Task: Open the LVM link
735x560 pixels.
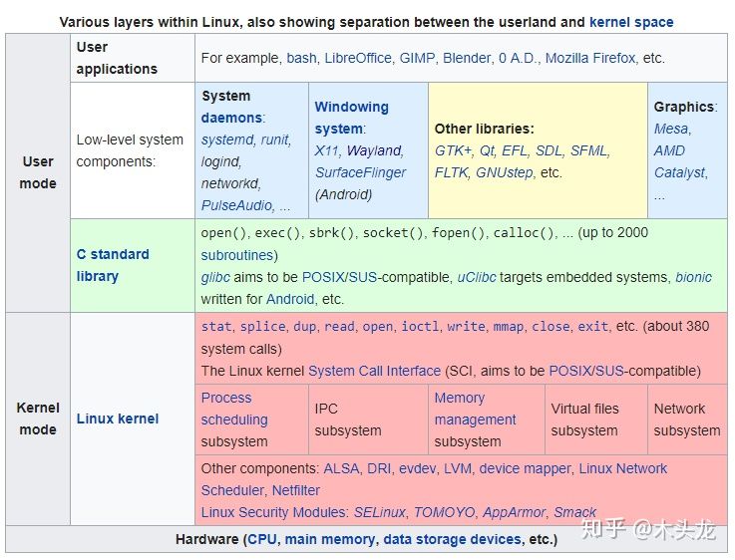Action: (x=458, y=468)
